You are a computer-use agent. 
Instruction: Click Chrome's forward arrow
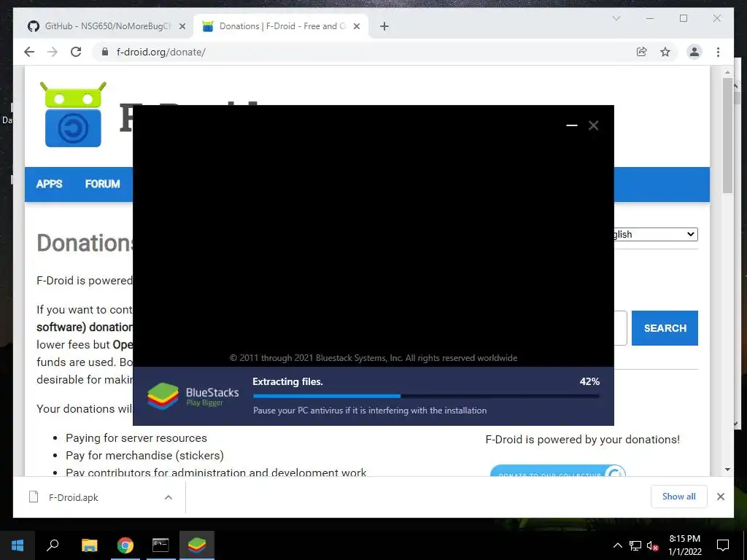pyautogui.click(x=53, y=52)
